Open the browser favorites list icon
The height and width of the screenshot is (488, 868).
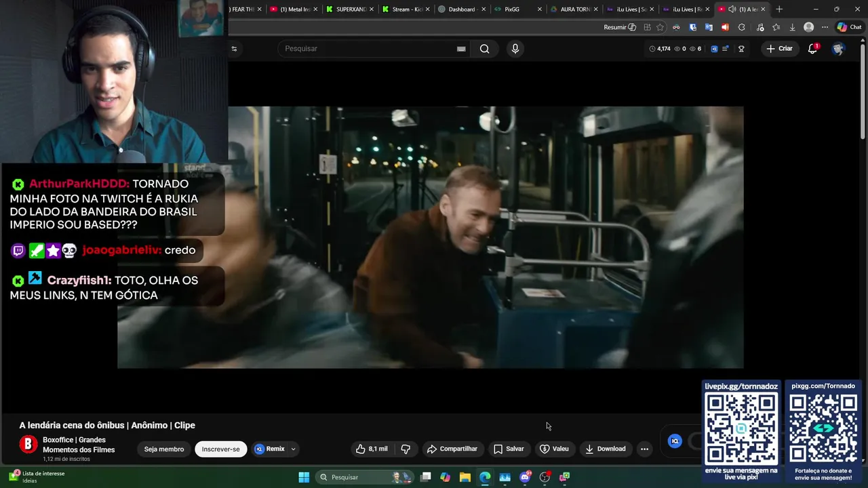pos(776,27)
